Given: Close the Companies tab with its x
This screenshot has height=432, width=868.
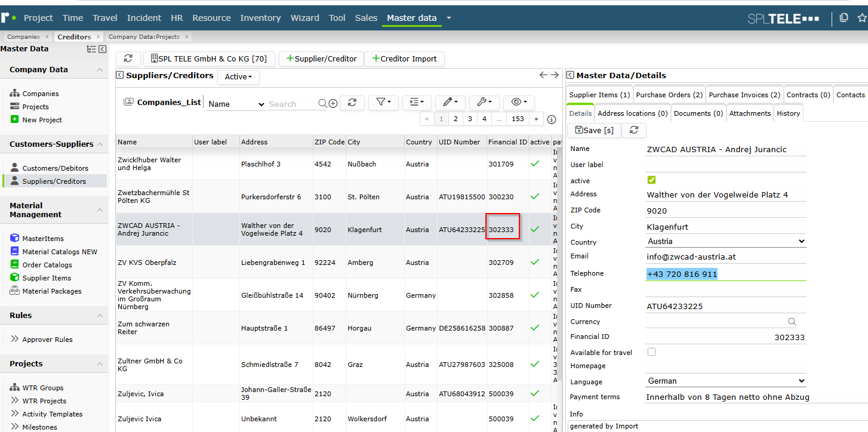Looking at the screenshot, I should [47, 37].
